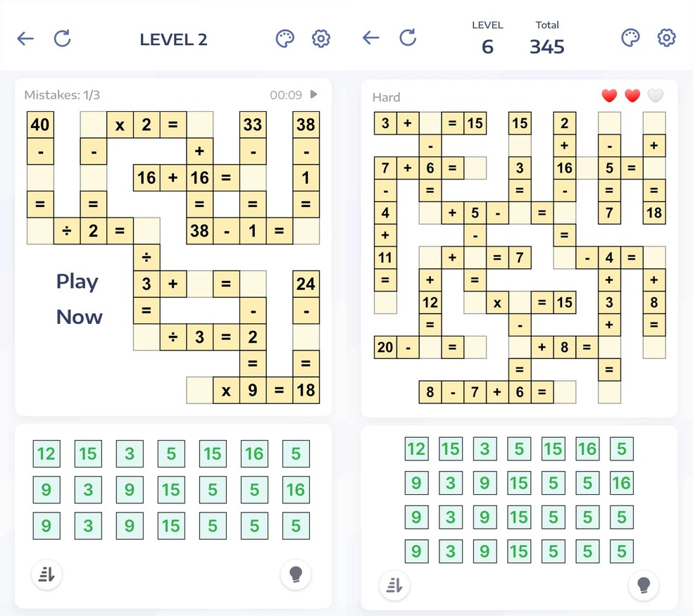Click the blank cell left of '÷ 2 ='
The height and width of the screenshot is (616, 693).
click(40, 230)
